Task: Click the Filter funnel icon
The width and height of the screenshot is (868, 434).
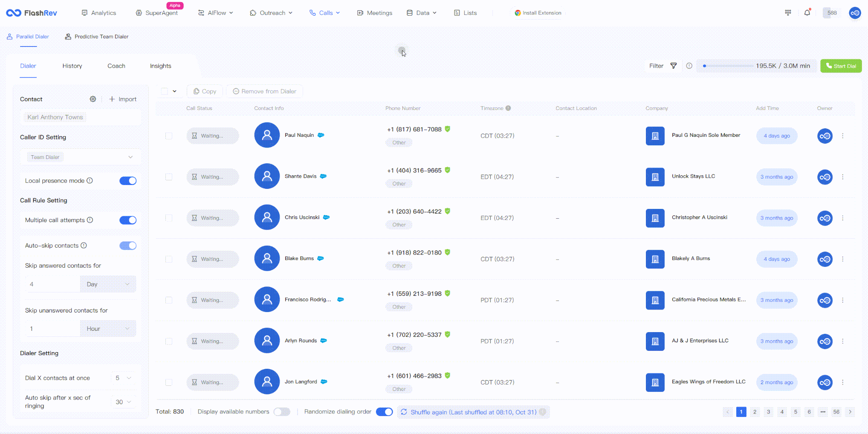Action: (674, 66)
